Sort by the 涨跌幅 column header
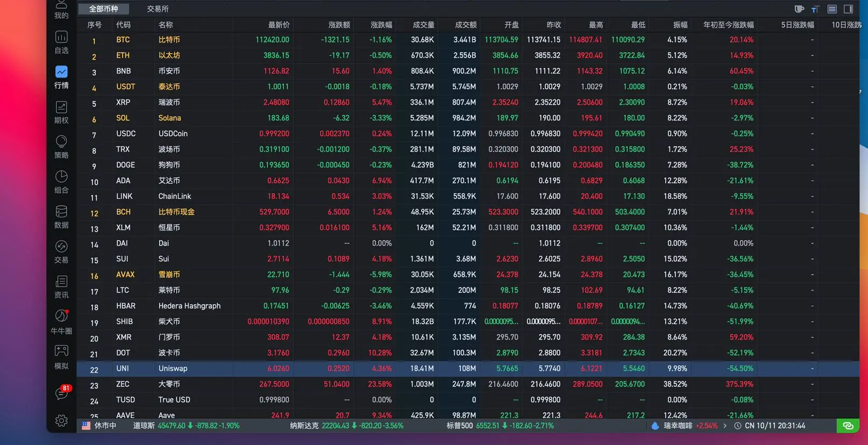 [381, 25]
